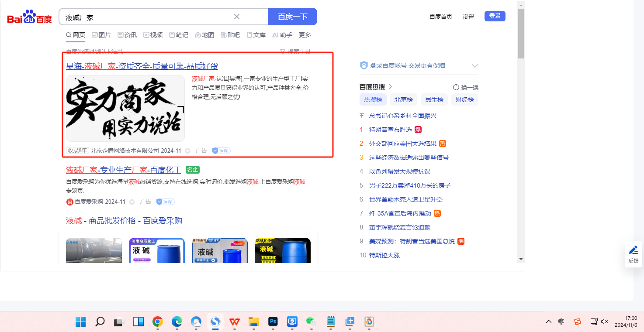
Task: Expand the 登录百度帐号 panel chevron
Action: pos(475,66)
